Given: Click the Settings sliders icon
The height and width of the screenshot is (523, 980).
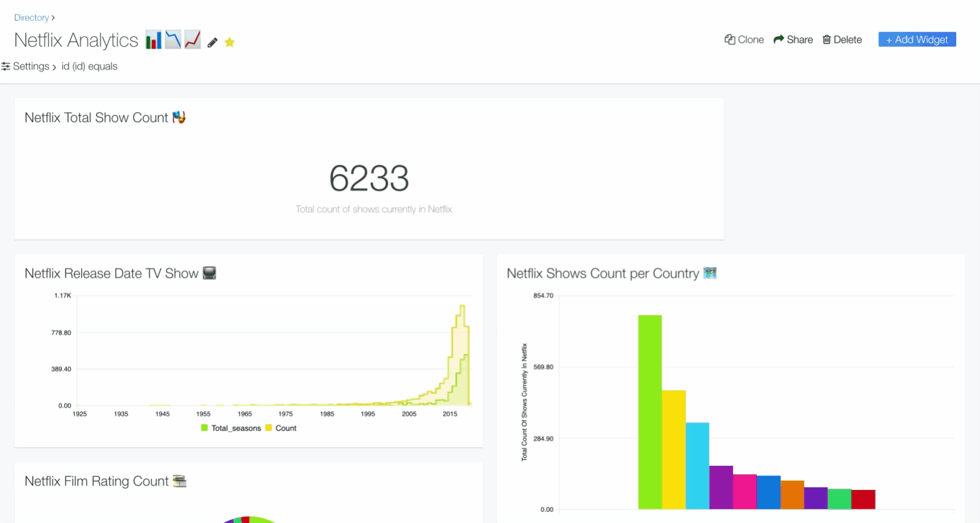Looking at the screenshot, I should click(6, 66).
